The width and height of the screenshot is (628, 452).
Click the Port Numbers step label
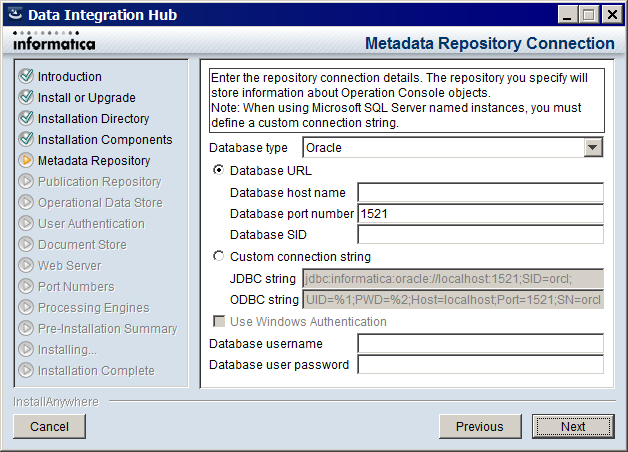pos(76,286)
